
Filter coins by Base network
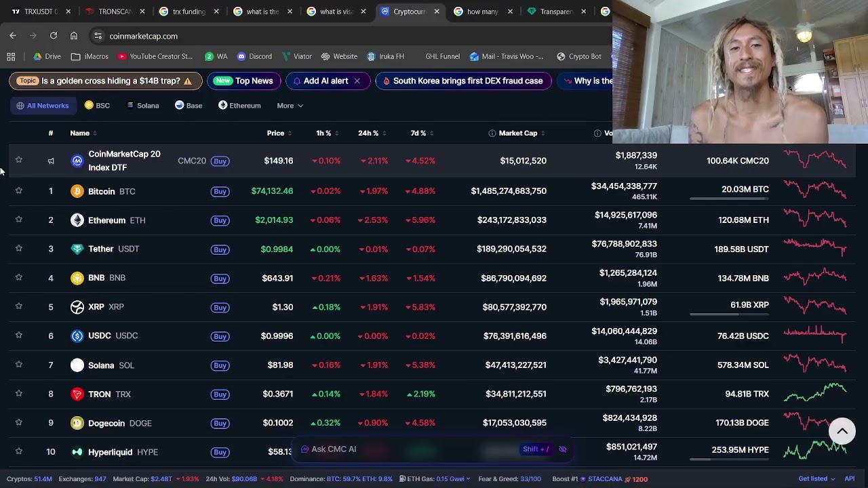[x=189, y=106]
